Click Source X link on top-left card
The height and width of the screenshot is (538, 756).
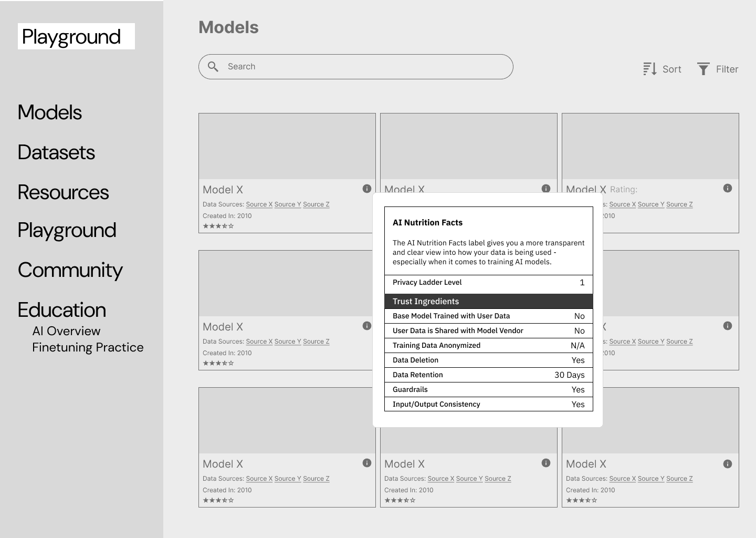(x=256, y=204)
